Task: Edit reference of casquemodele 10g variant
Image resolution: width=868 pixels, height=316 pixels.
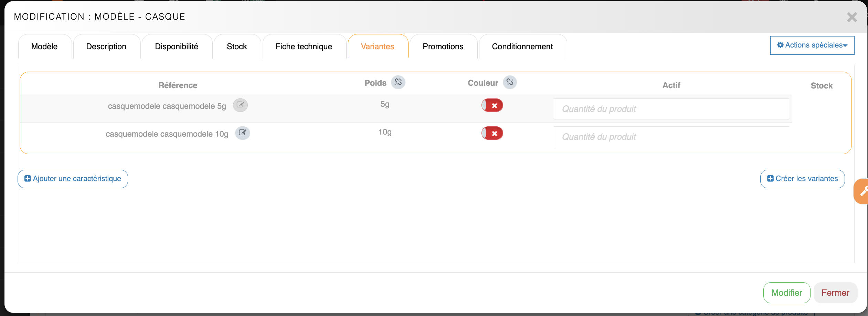Action: (242, 133)
